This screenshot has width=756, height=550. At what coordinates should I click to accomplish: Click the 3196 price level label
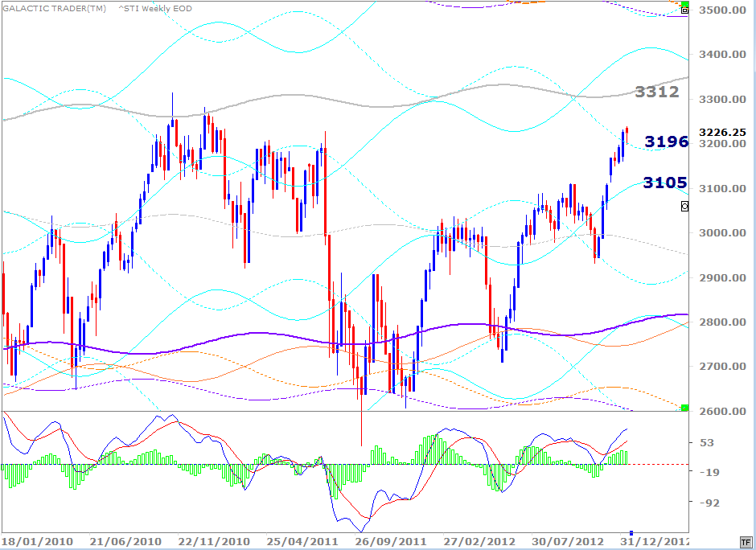click(666, 142)
